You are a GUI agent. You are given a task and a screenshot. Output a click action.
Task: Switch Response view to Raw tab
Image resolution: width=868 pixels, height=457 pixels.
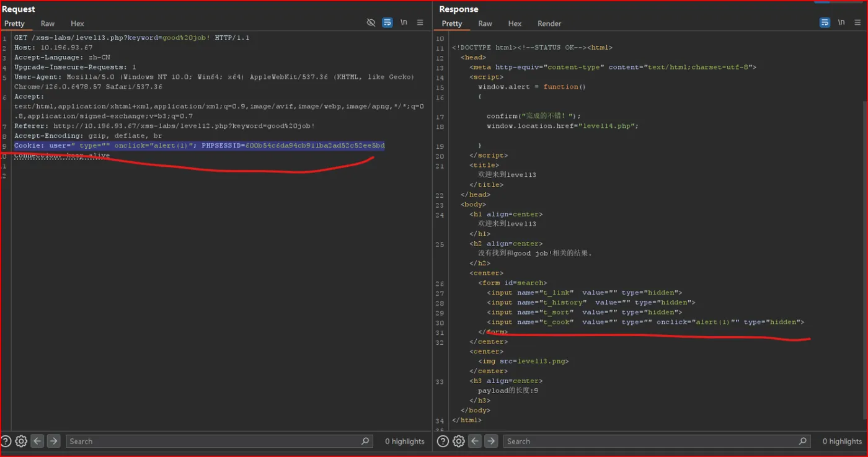(x=485, y=24)
